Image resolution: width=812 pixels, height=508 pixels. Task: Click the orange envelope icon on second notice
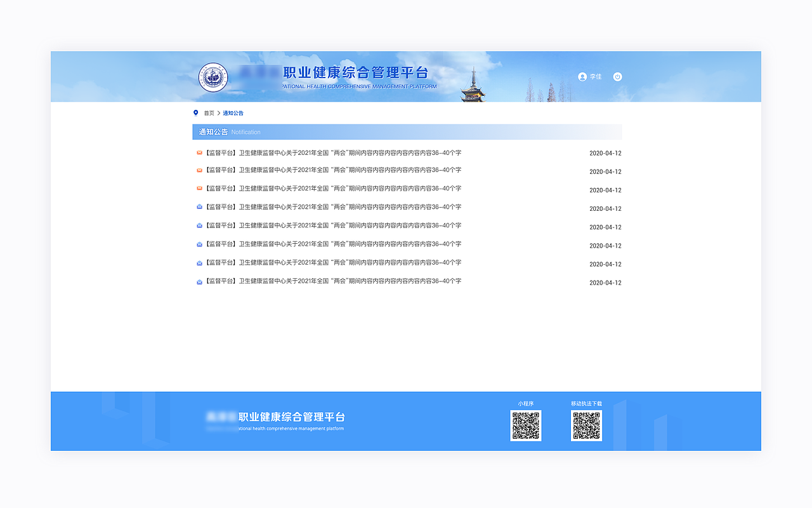point(199,171)
